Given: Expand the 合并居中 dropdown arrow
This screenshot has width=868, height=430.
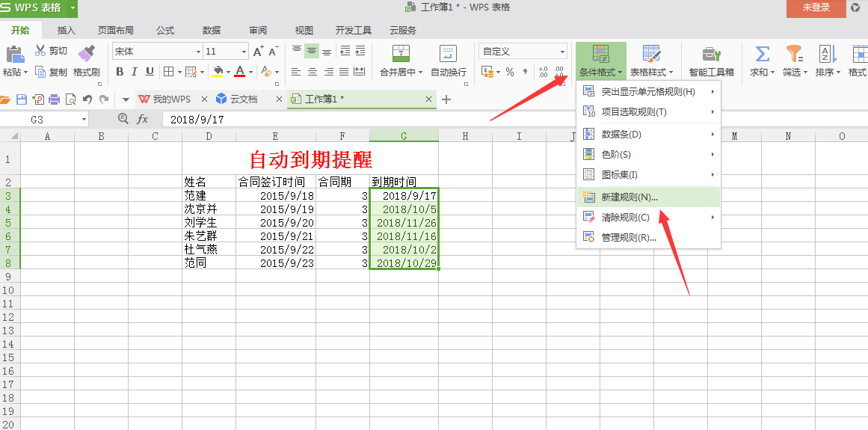Looking at the screenshot, I should [x=421, y=73].
